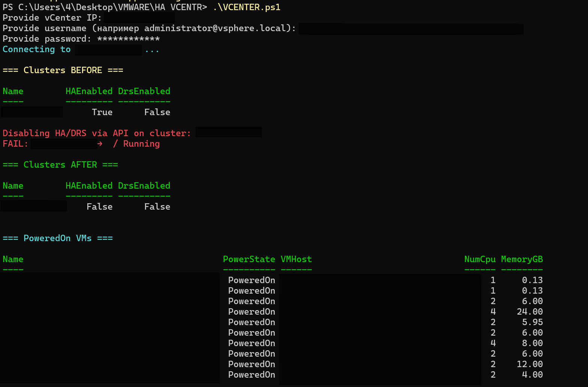Viewport: 588px width, 387px height.
Task: Click the redacted vCenter IP value
Action: point(139,18)
